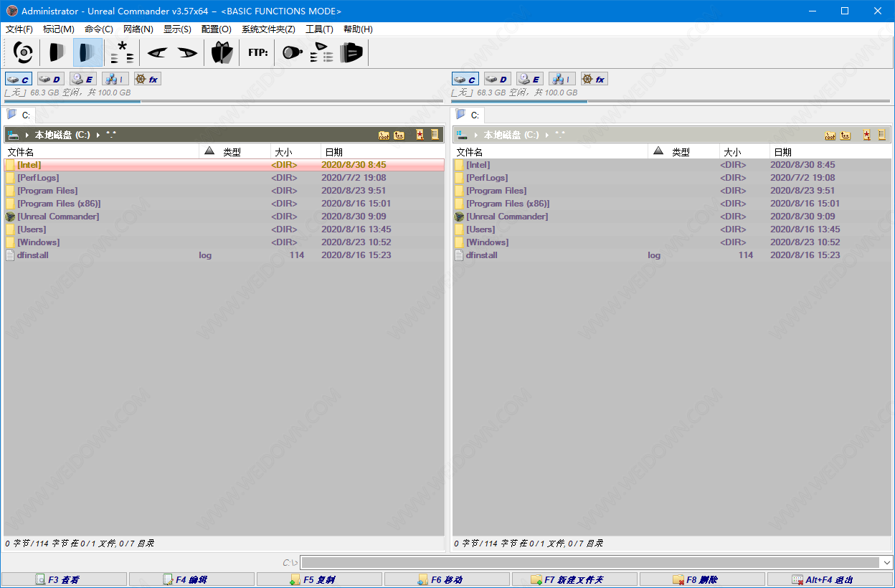895x588 pixels.
Task: Select dfinstall log file in right panel
Action: (x=672, y=255)
